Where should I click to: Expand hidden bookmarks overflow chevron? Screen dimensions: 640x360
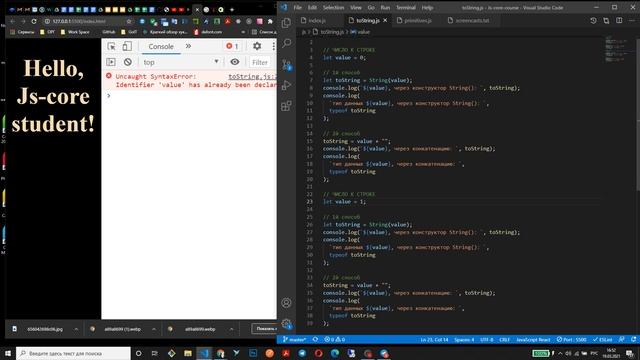point(243,32)
